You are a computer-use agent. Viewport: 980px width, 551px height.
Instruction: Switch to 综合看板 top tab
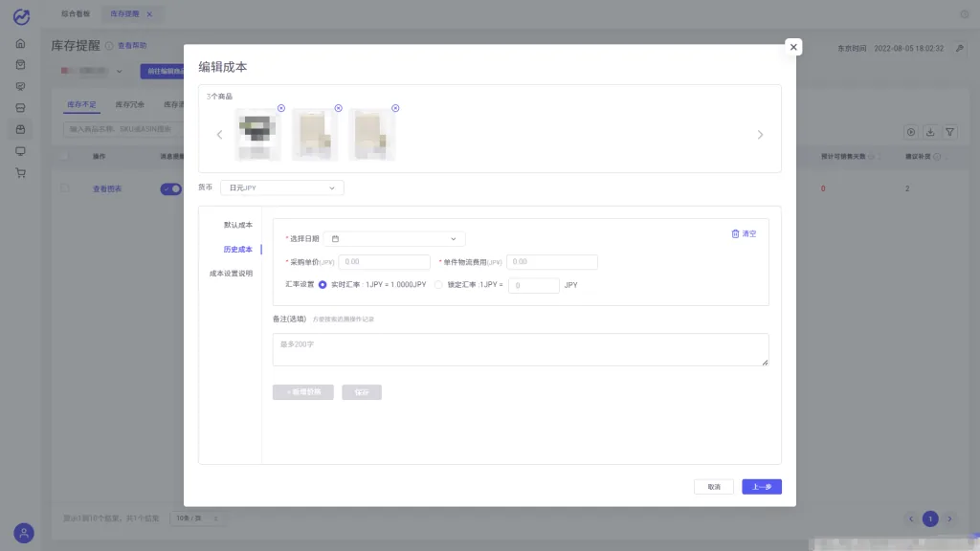(76, 13)
